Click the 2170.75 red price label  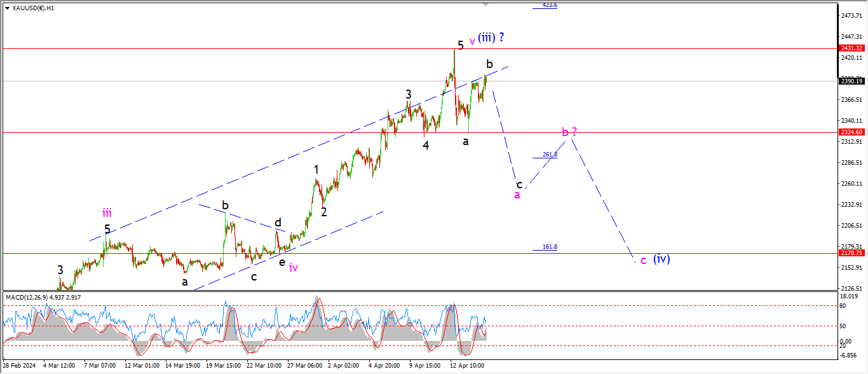(851, 253)
